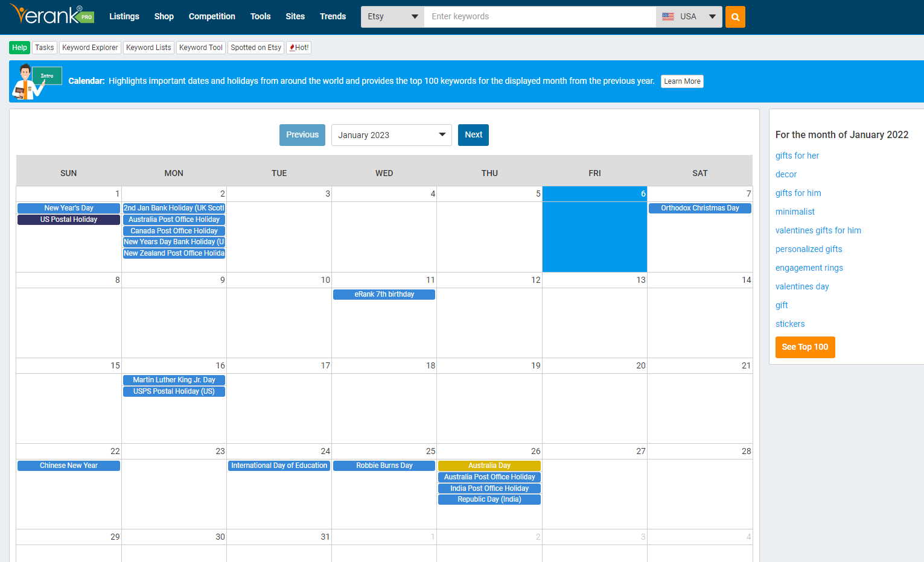Open the Tasks shortcut
The width and height of the screenshot is (924, 562).
click(x=45, y=48)
